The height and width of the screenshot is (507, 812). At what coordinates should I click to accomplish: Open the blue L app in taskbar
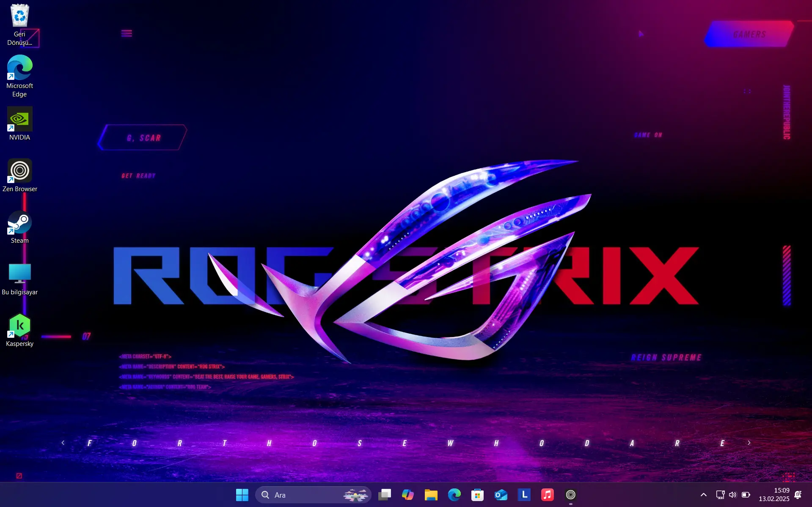point(524,495)
